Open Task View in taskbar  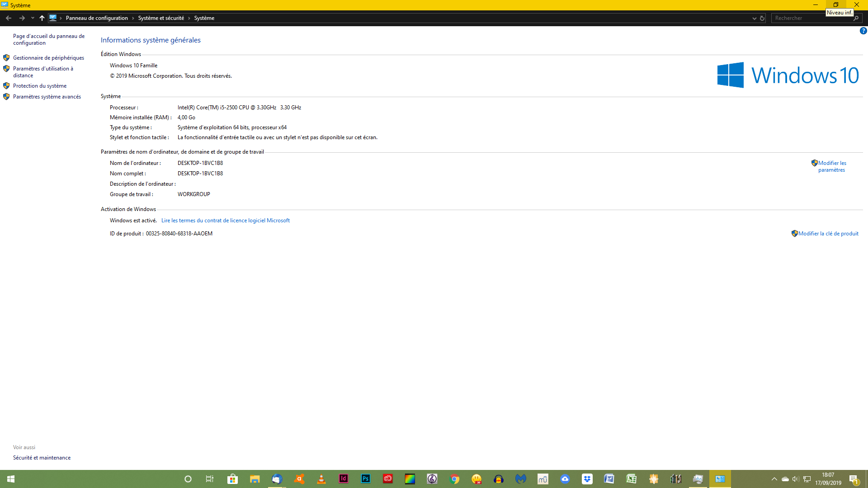pyautogui.click(x=210, y=479)
